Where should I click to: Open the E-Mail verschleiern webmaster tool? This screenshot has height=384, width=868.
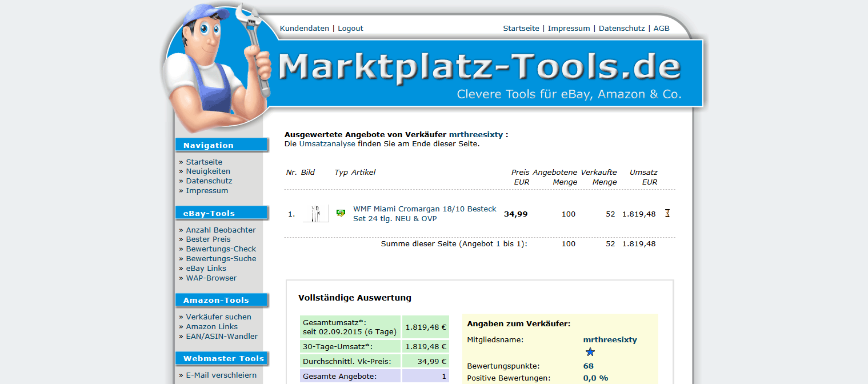coord(221,375)
